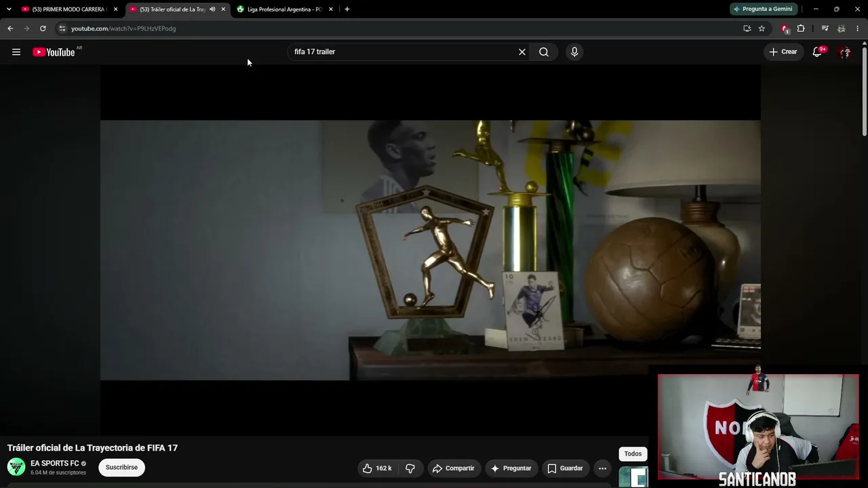Open the media controls toolbar icon
868x488 pixels.
coord(825,28)
